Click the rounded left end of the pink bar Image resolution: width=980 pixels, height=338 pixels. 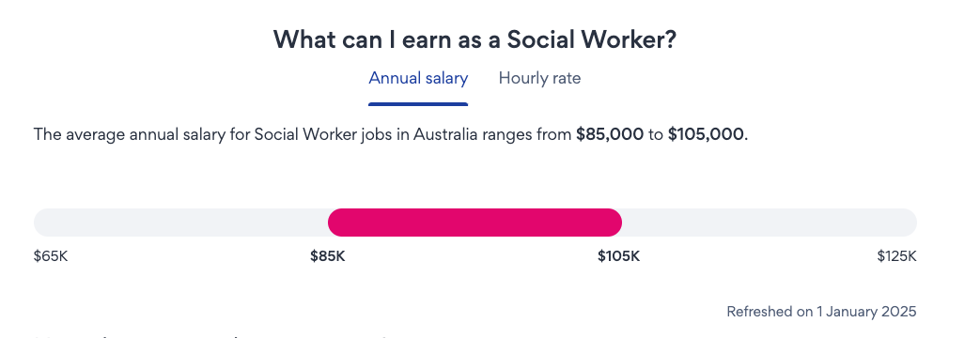point(335,223)
